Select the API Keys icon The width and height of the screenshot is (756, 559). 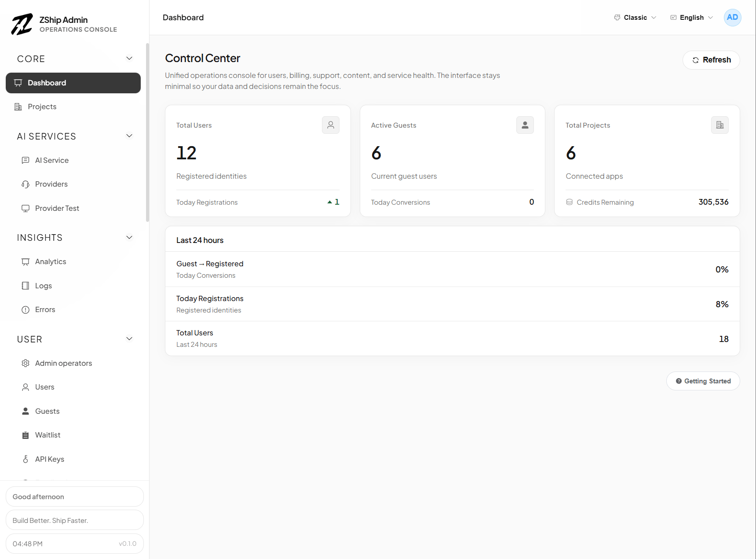point(26,459)
